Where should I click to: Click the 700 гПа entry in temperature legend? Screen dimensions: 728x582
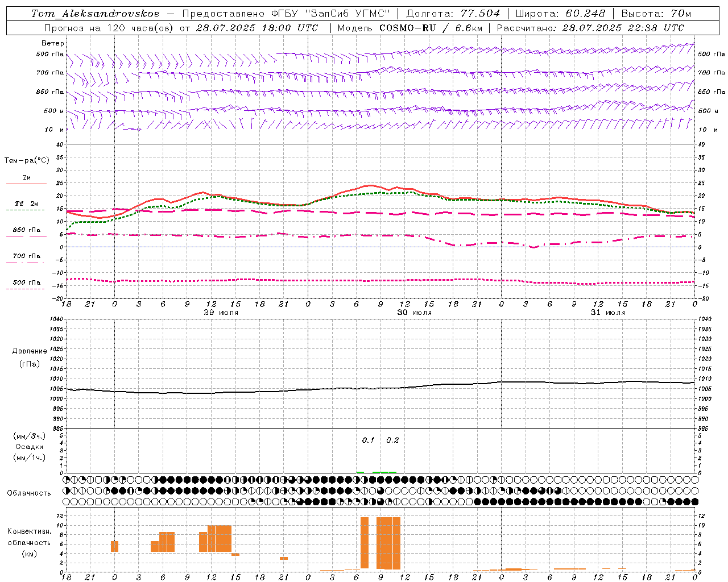click(27, 256)
